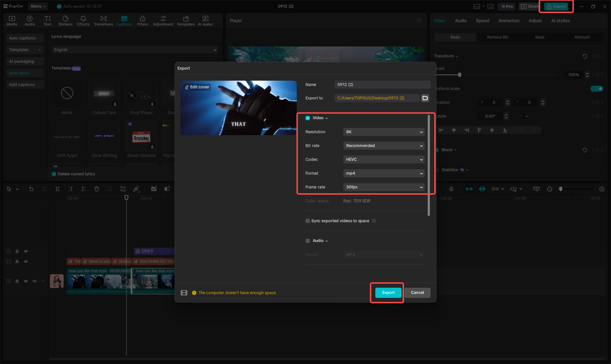The image size is (611, 364).
Task: Open the HEVC codec dropdown
Action: pos(384,159)
